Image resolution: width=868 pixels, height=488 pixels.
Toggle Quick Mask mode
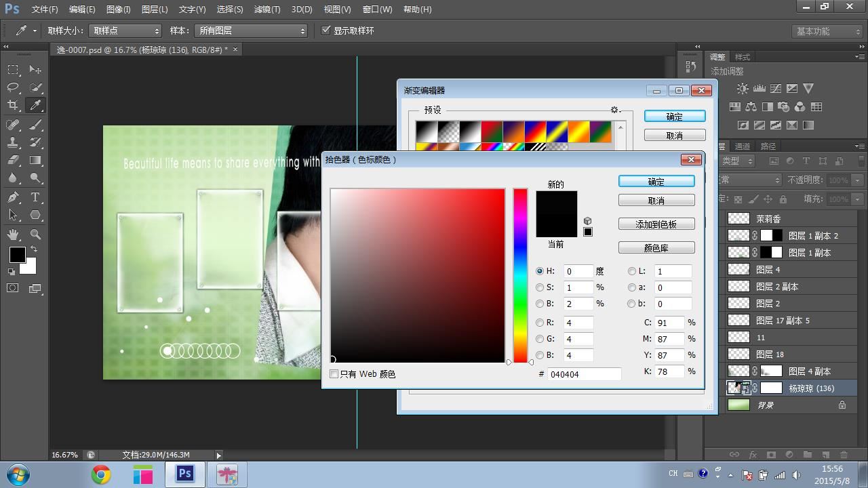(x=13, y=288)
